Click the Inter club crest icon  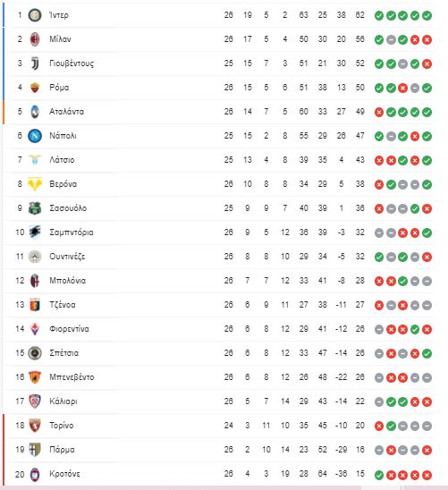pos(35,15)
